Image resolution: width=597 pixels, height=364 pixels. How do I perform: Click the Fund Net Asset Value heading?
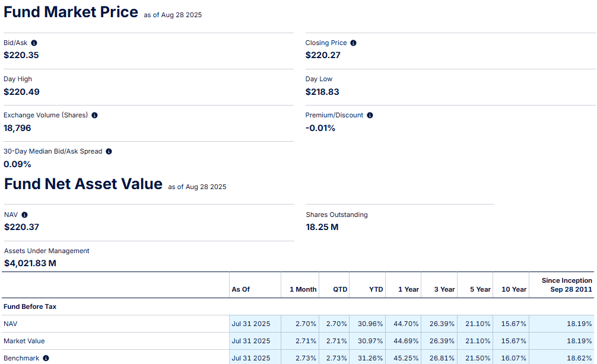[83, 184]
